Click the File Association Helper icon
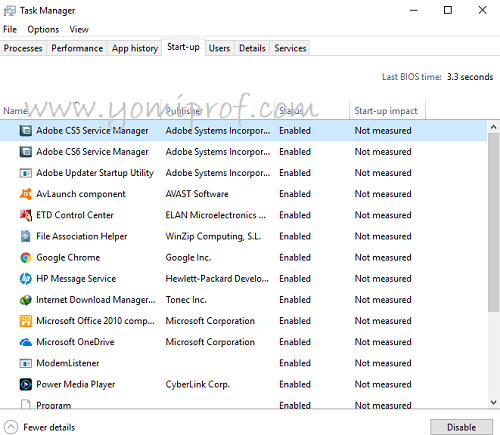 click(26, 236)
